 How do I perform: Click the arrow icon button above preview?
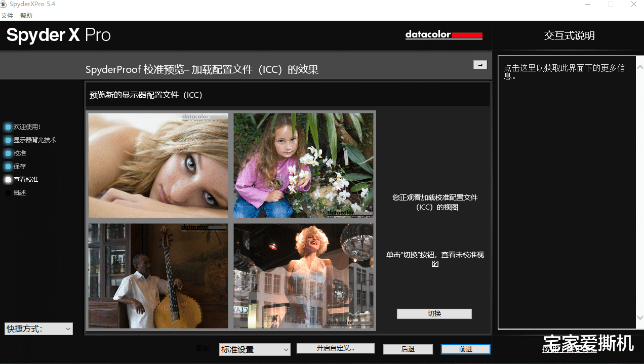click(480, 65)
